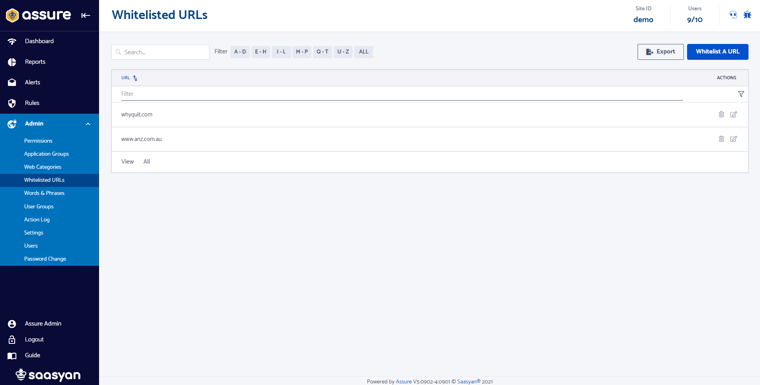Open Settings in Admin submenu

(33, 233)
